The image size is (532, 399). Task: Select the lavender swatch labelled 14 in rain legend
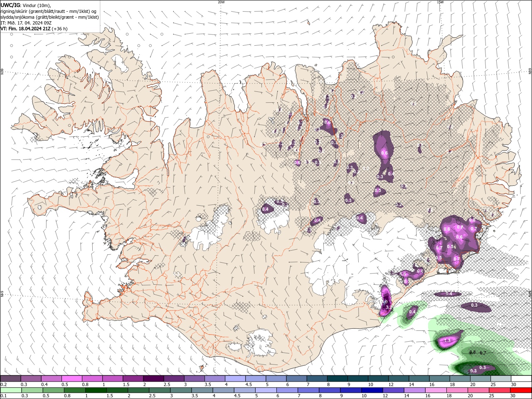415,390
